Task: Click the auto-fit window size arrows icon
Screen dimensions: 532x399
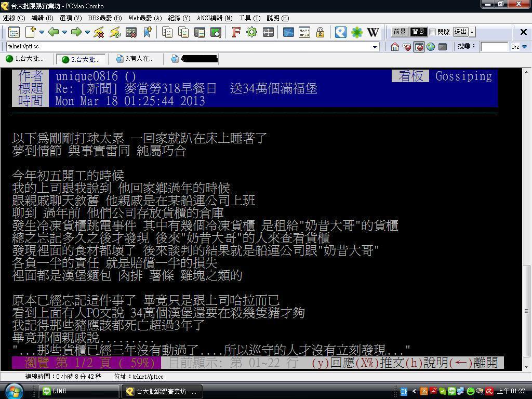Action: pos(268,32)
